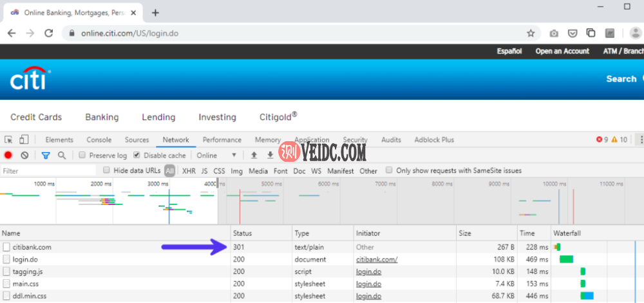Viewport: 644px width, 303px height.
Task: Bookmark page with the star icon
Action: 531,34
